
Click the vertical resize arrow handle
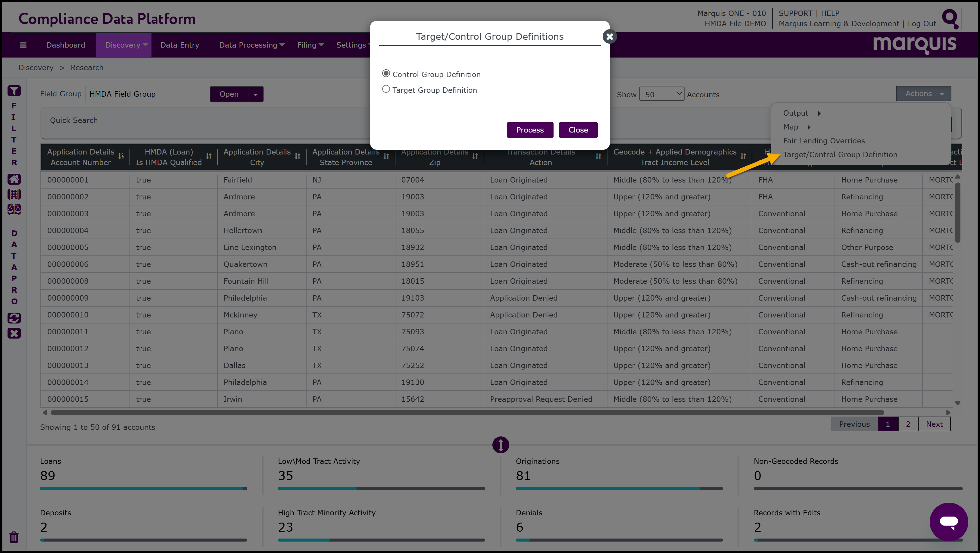[x=501, y=445]
